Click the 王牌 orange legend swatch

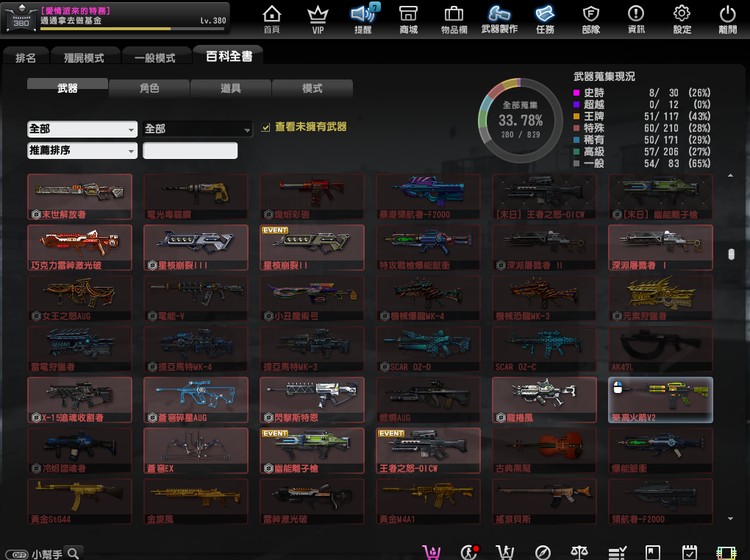tap(576, 116)
